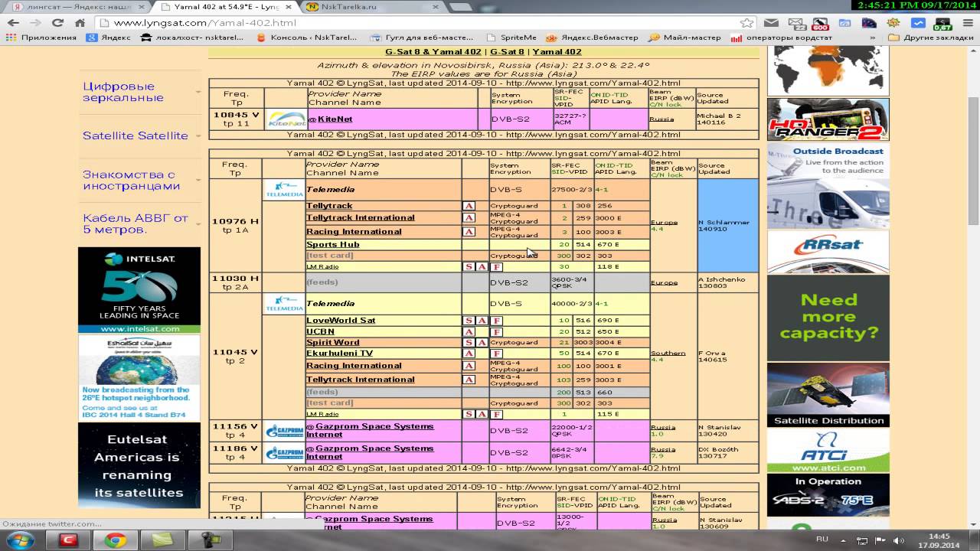Open the Яндекс.Вебмастер bookmark
This screenshot has height=551, width=980.
tap(593, 37)
